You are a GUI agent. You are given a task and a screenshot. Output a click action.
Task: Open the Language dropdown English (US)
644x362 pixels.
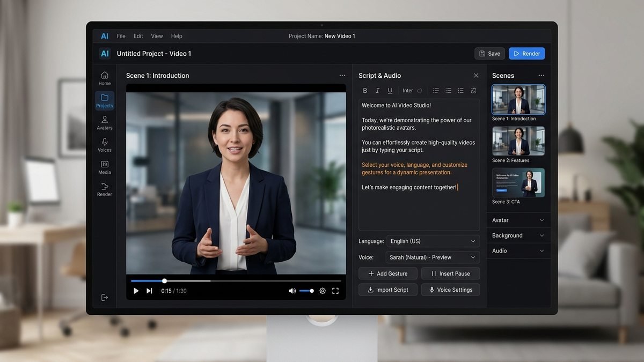coord(433,241)
